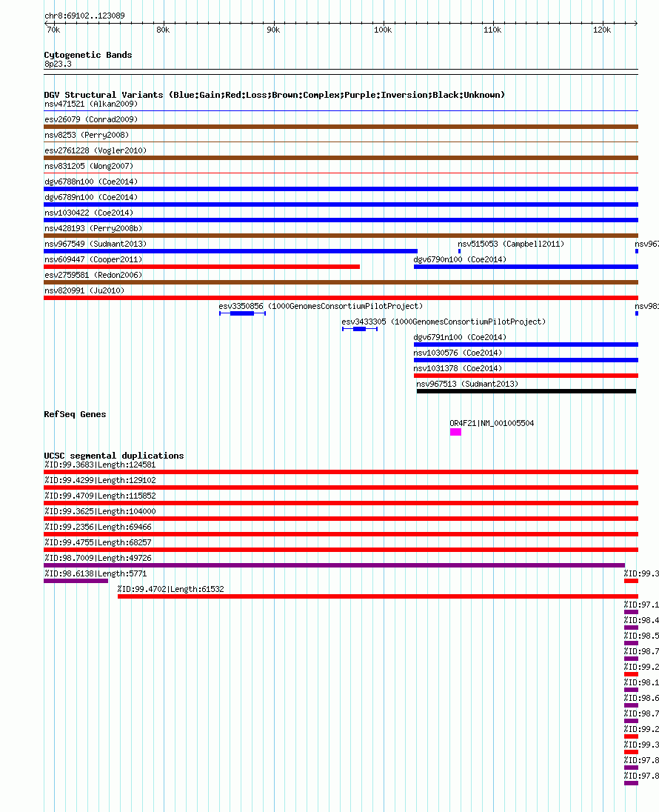Click the red bar under %ID:99.4702|Length:61532
Image resolution: width=659 pixels, height=812 pixels.
(378, 596)
